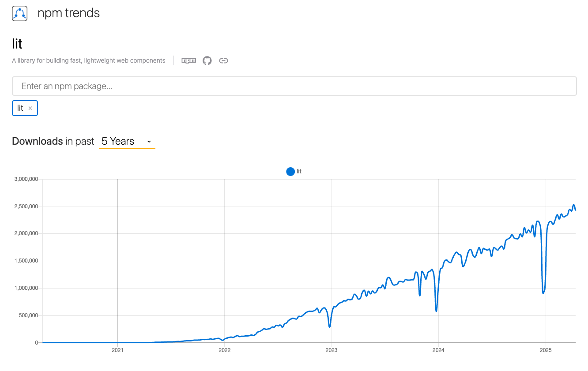Click the 3,000,000 label on the y-axis
Image resolution: width=588 pixels, height=371 pixels.
click(x=25, y=179)
